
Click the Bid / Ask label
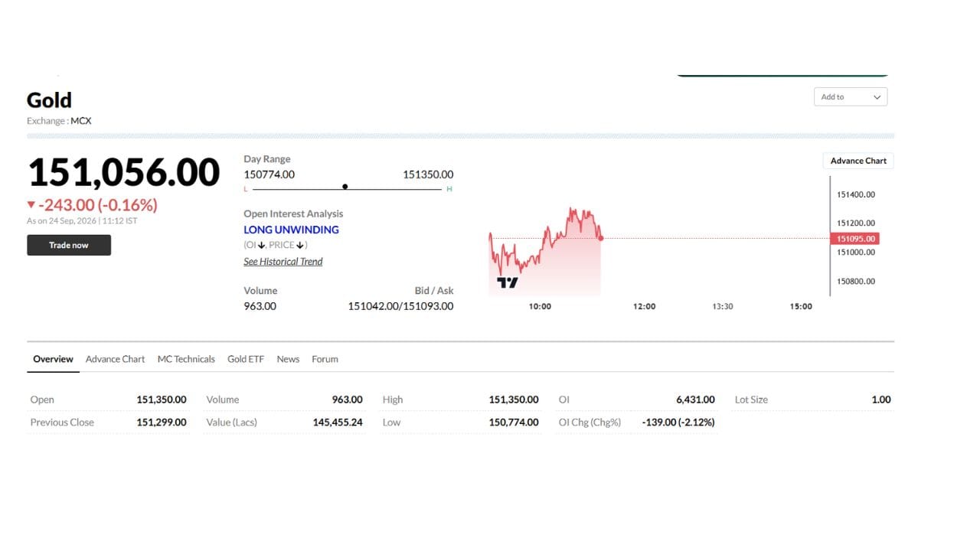[434, 291]
